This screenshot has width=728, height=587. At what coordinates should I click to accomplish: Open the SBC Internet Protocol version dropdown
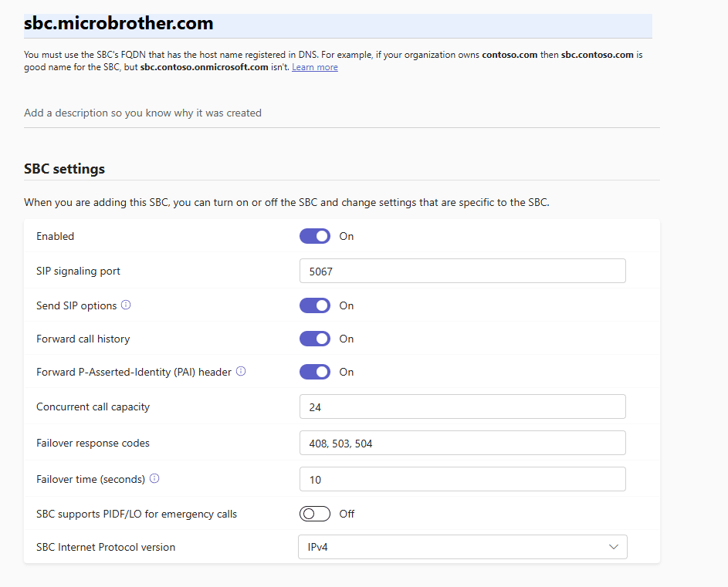coord(462,547)
